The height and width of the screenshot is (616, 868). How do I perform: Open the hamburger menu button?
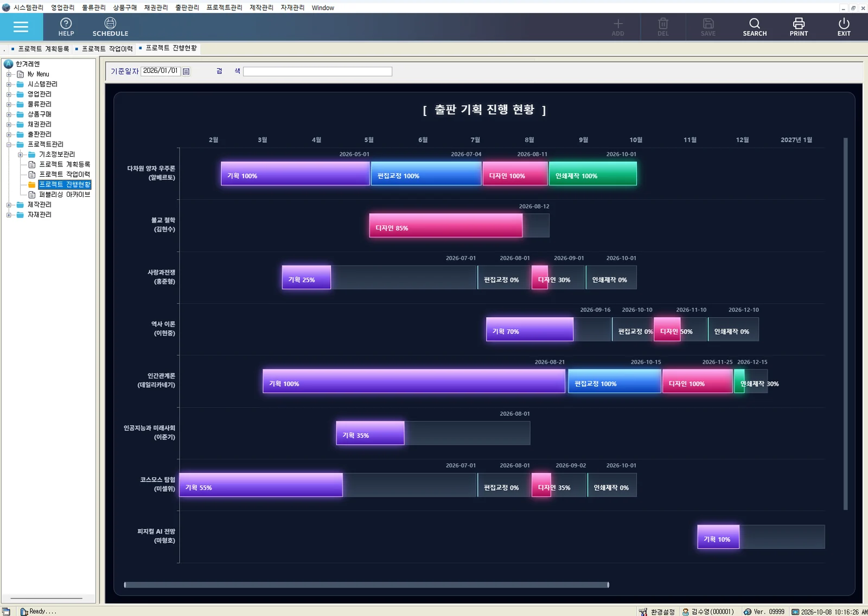coord(21,27)
